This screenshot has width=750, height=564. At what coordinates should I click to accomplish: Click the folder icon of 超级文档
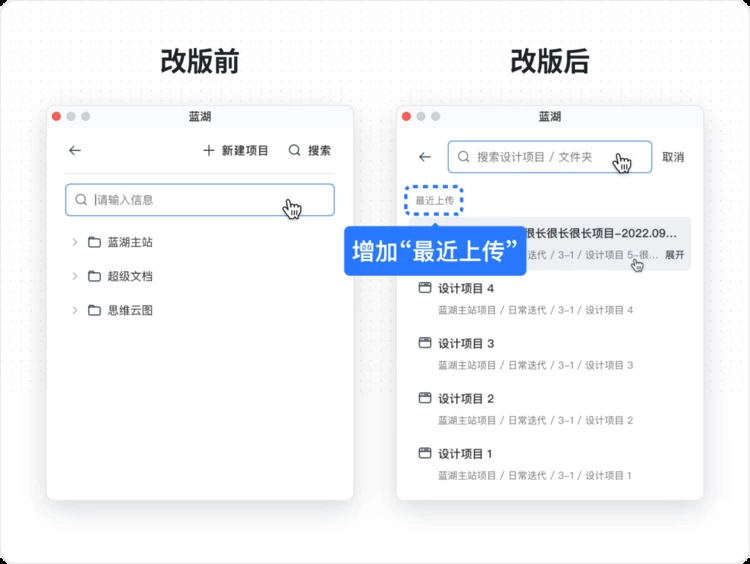[94, 277]
